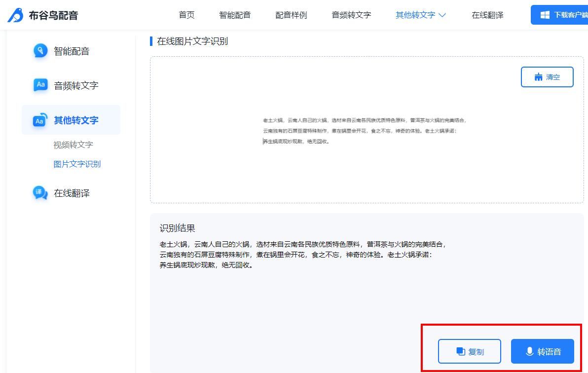The image size is (588, 373).
Task: Click the 音频转文字 Aa icon in sidebar
Action: 40,85
